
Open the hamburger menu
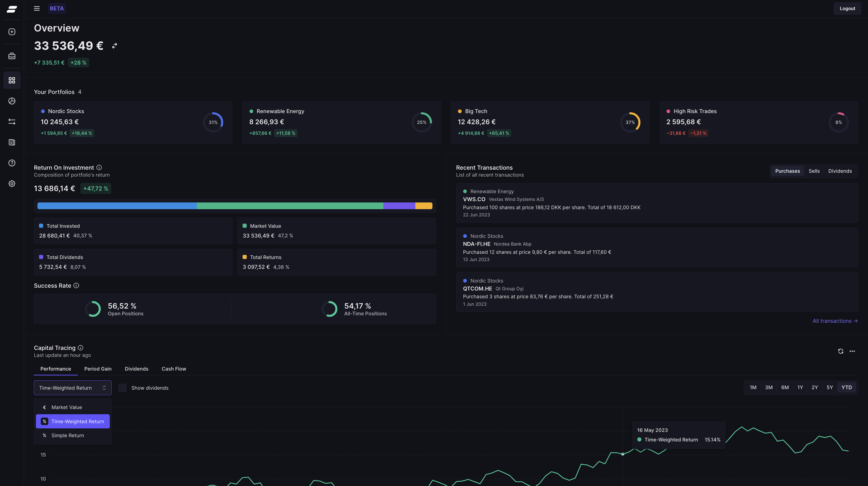click(x=37, y=9)
